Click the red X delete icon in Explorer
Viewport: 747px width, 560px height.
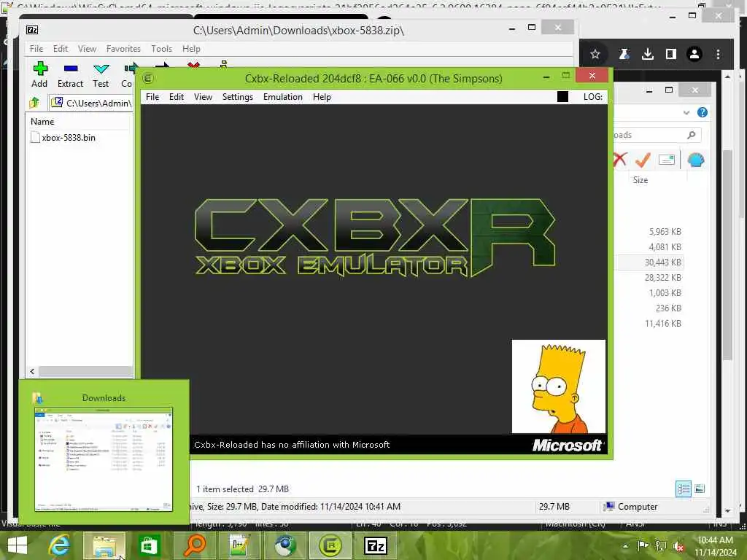(x=620, y=160)
